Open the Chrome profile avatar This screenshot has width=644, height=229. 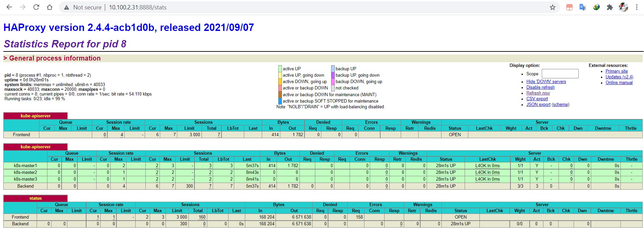click(623, 7)
